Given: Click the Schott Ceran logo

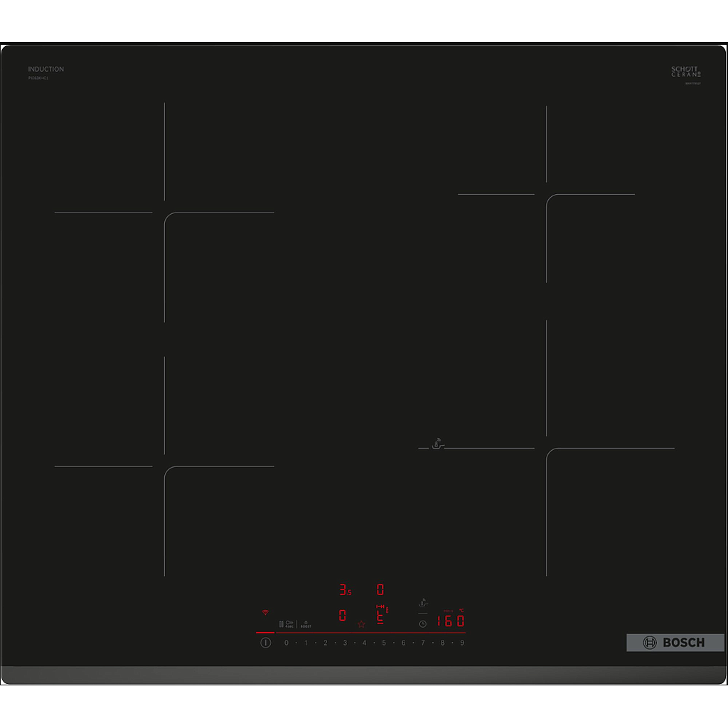Looking at the screenshot, I should 686,71.
